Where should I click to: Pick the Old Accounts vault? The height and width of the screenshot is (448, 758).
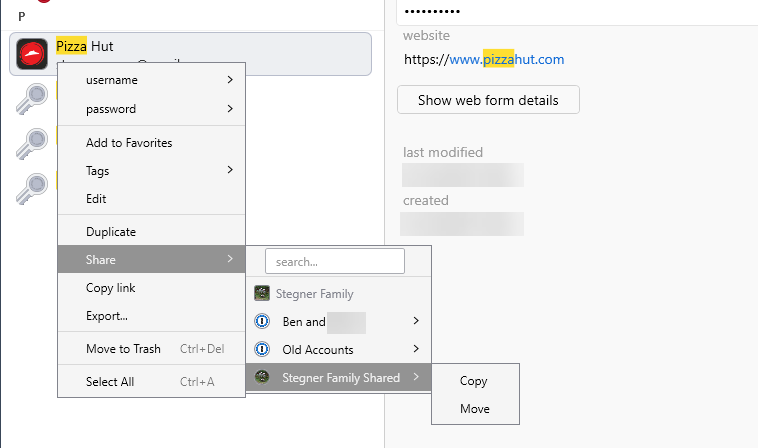[338, 349]
